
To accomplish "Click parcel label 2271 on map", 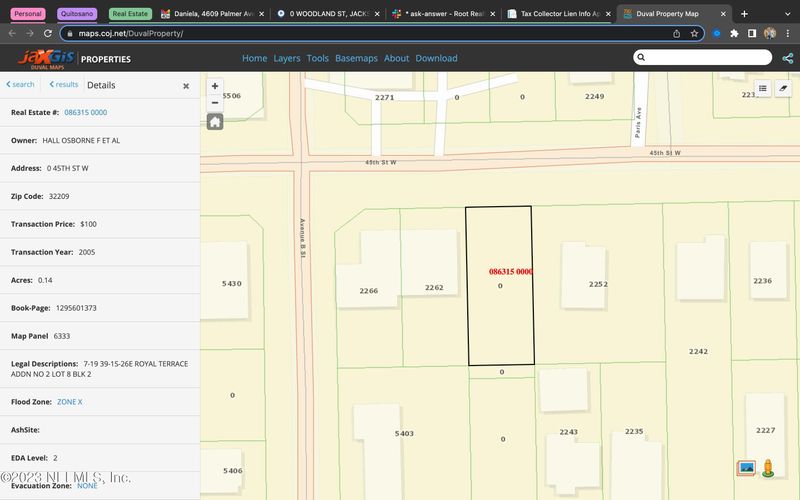I will (384, 97).
